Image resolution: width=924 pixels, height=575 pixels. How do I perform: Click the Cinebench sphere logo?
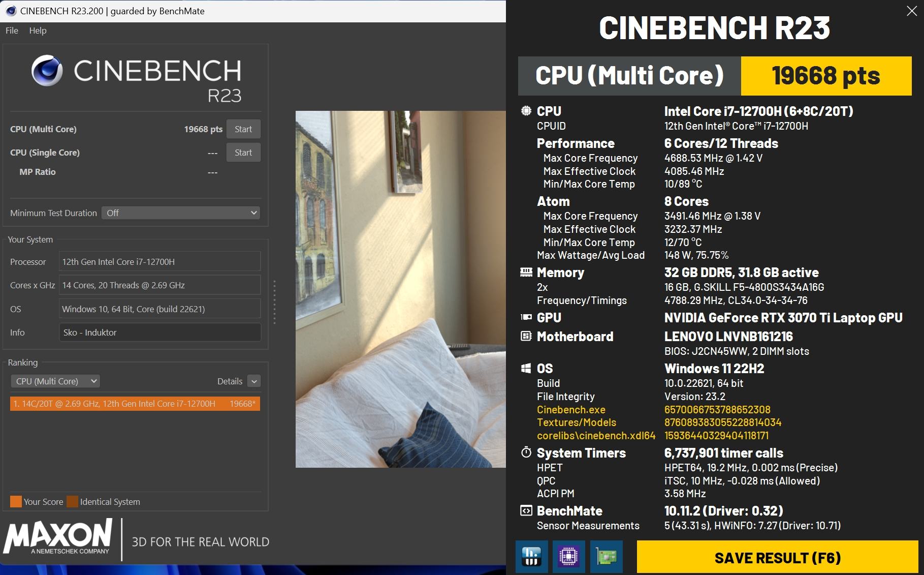point(47,71)
